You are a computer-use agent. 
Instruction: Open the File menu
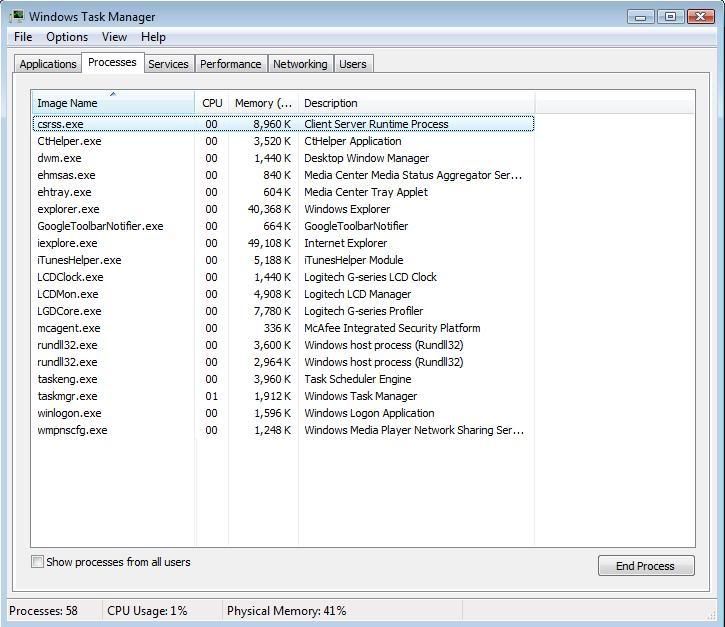click(x=23, y=37)
